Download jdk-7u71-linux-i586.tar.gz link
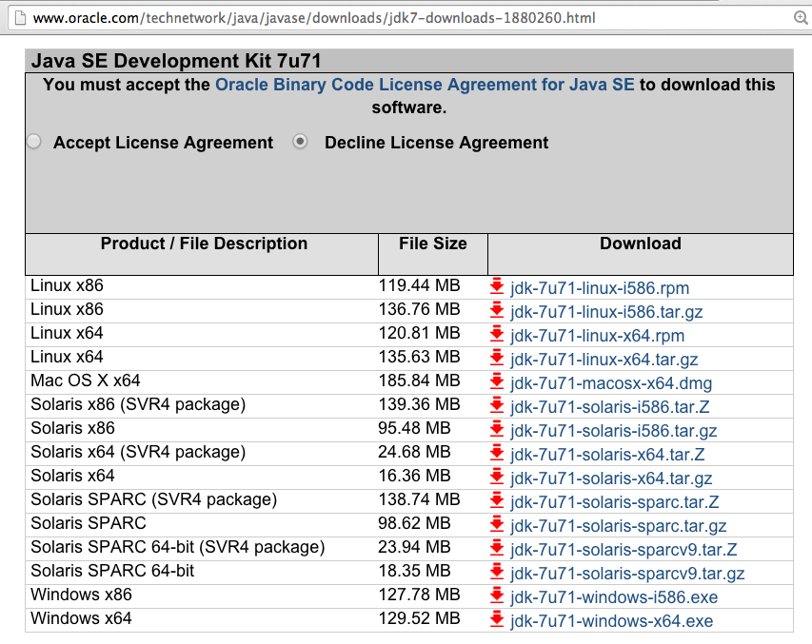The image size is (812, 644). (x=606, y=312)
